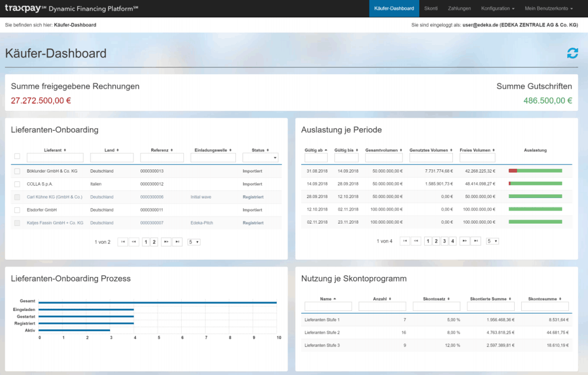Focus the Gesamtvolumen filter field

384,157
